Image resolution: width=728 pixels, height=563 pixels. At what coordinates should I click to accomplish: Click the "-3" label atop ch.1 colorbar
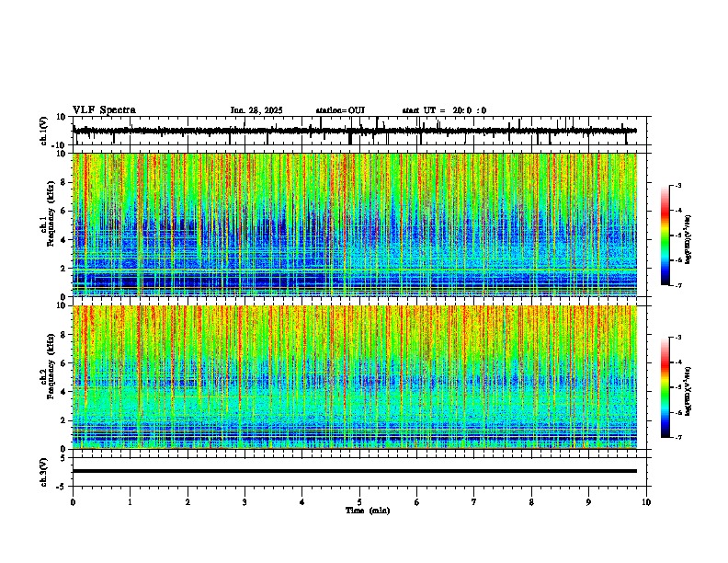tap(677, 185)
